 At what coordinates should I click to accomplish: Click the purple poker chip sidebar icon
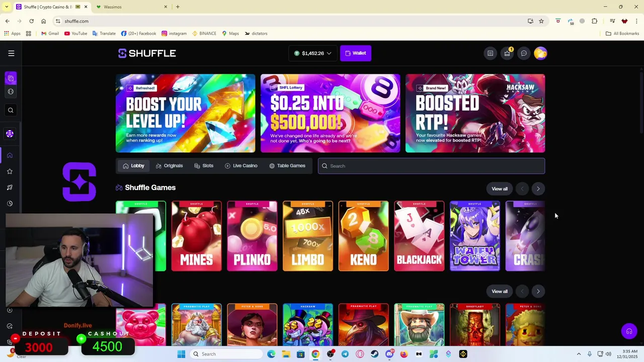point(10,134)
